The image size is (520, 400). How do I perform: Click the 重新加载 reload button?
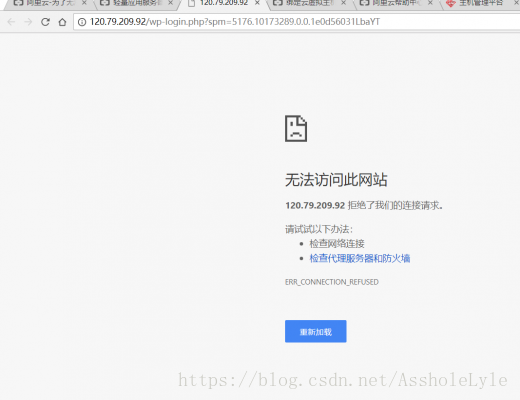point(316,331)
